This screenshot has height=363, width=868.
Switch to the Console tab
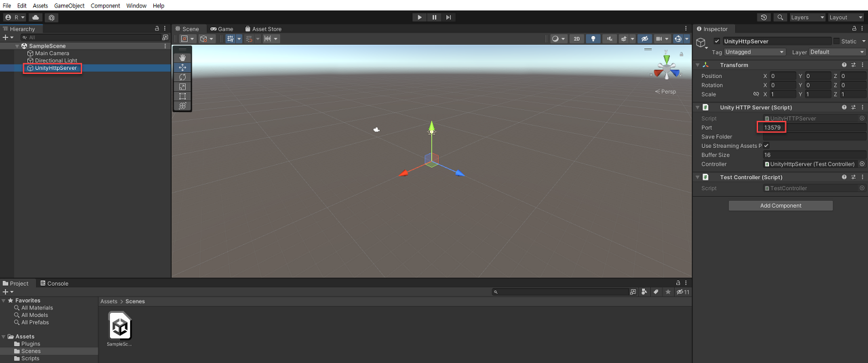(x=54, y=284)
